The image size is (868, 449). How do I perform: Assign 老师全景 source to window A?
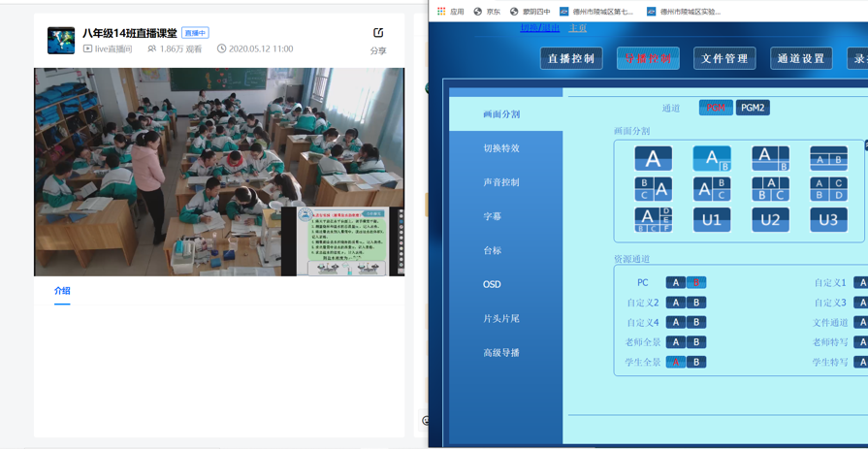tap(675, 342)
